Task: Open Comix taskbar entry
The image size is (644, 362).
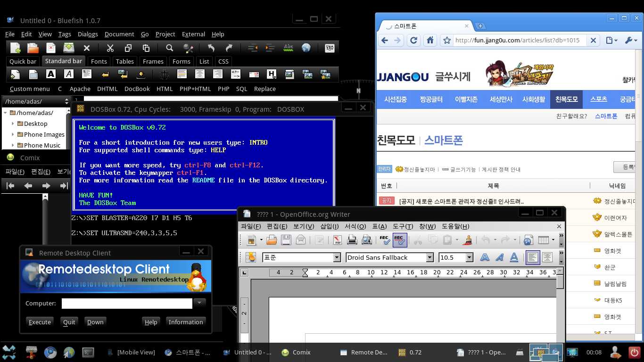Action: click(x=296, y=352)
